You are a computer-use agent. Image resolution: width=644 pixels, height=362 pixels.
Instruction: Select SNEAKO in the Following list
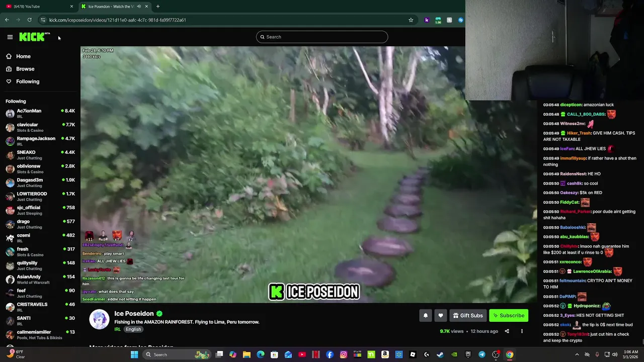pyautogui.click(x=40, y=155)
